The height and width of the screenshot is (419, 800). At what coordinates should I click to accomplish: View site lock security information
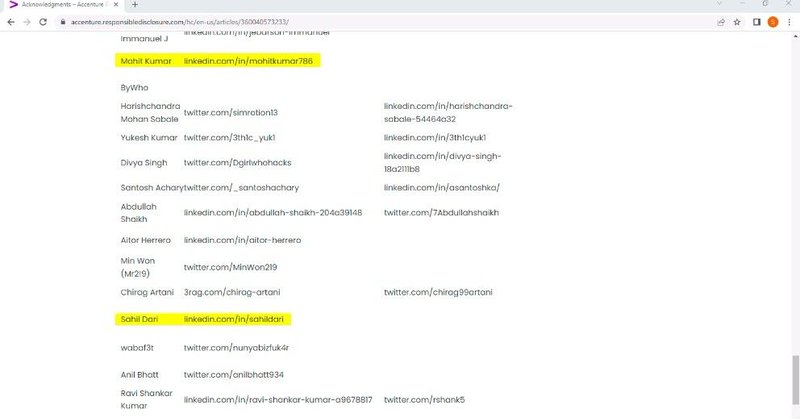point(63,22)
